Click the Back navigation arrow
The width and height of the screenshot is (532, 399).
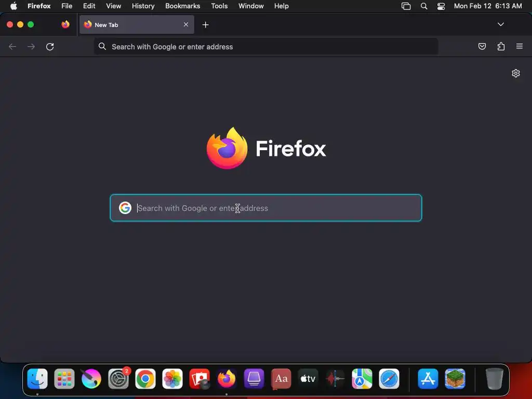coord(12,46)
